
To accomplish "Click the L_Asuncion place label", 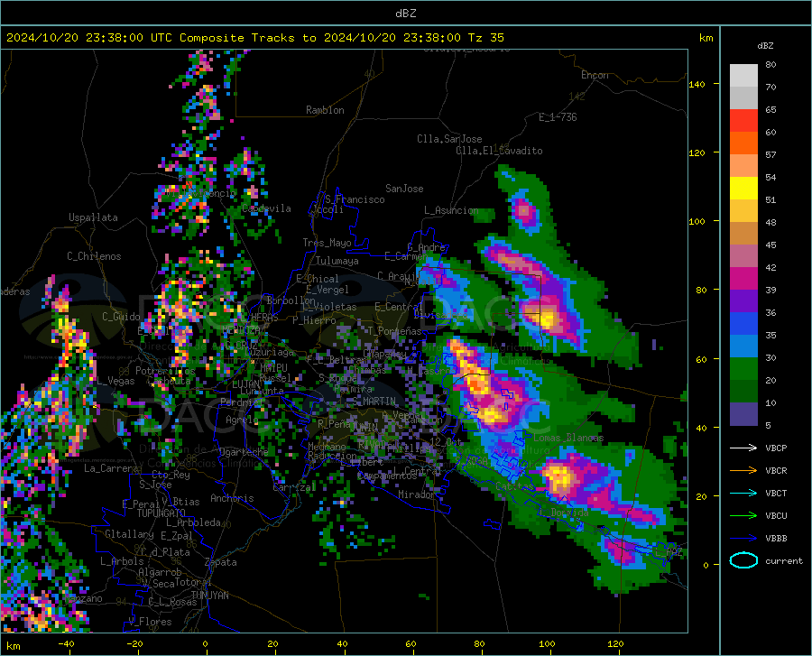I will tap(451, 210).
